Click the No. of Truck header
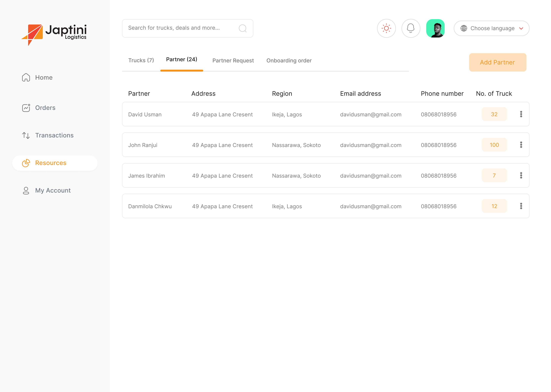 (x=494, y=94)
